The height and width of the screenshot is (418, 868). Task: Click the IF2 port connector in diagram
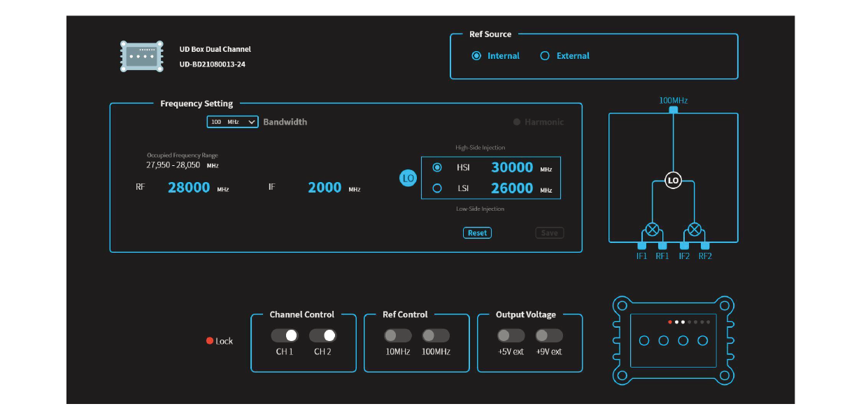[x=684, y=246]
